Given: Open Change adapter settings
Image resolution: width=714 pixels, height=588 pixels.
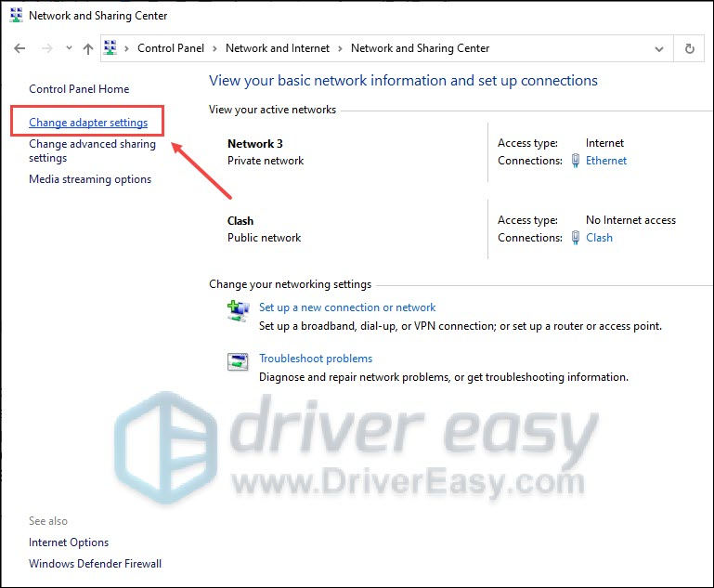Looking at the screenshot, I should [88, 123].
